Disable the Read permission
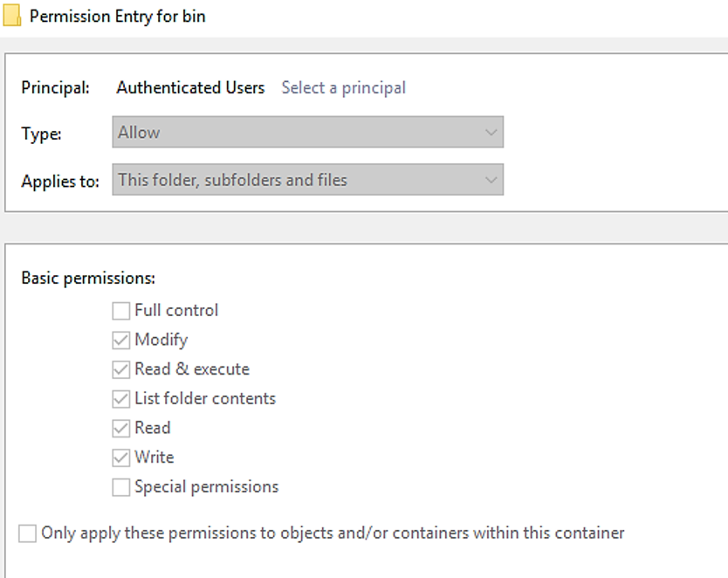Screen dimensions: 728x578 [120, 428]
